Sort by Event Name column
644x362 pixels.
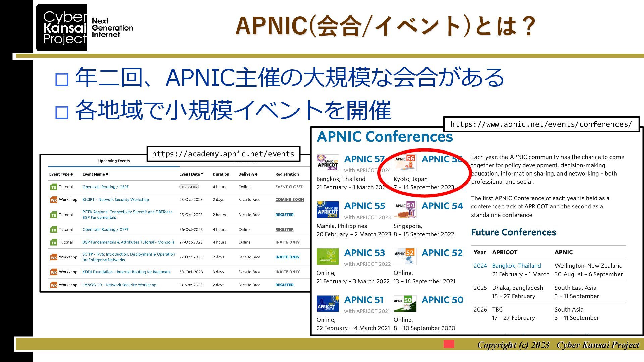(x=95, y=174)
